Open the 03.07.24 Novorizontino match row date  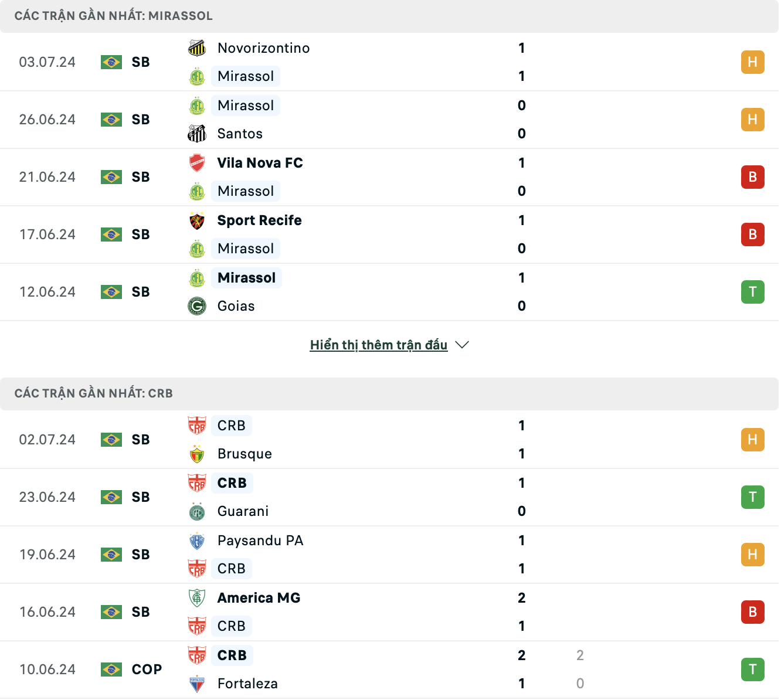(47, 62)
